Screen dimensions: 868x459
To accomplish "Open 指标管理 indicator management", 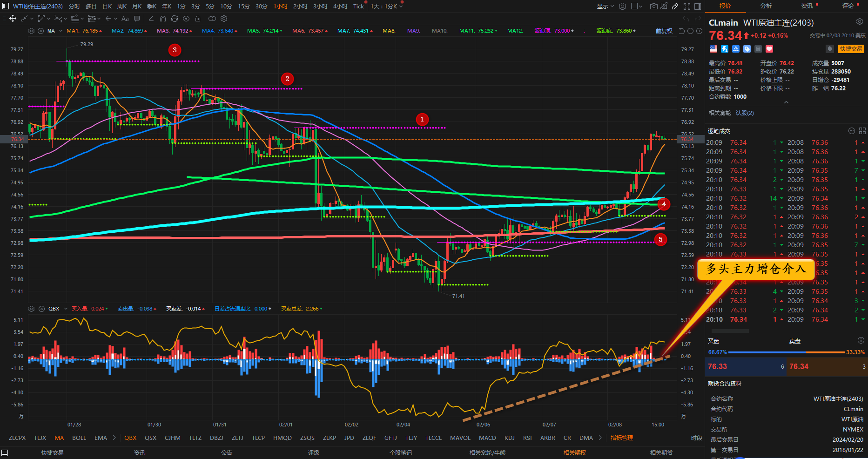I will click(622, 438).
